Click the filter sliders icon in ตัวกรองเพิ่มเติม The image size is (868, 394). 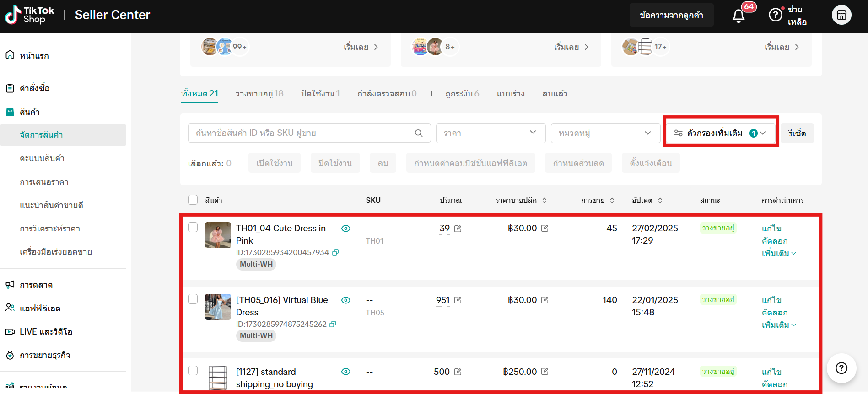679,133
